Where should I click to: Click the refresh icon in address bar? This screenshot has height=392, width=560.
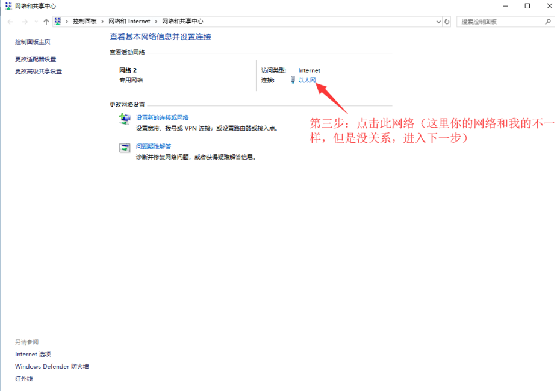pyautogui.click(x=446, y=21)
